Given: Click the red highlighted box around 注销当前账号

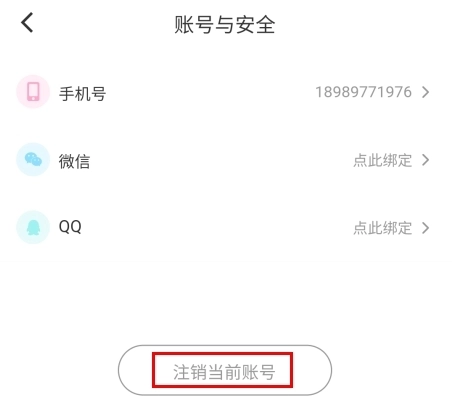Looking at the screenshot, I should click(223, 370).
